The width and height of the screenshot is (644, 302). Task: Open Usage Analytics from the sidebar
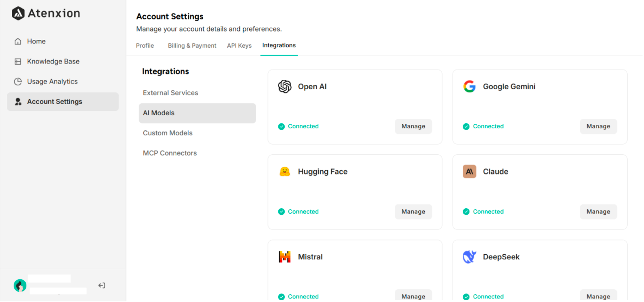pos(52,81)
